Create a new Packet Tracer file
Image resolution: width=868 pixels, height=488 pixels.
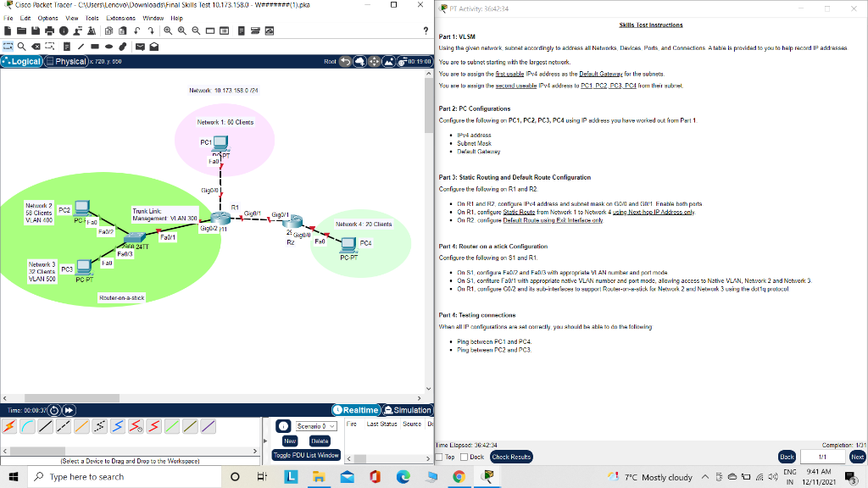tap(8, 31)
